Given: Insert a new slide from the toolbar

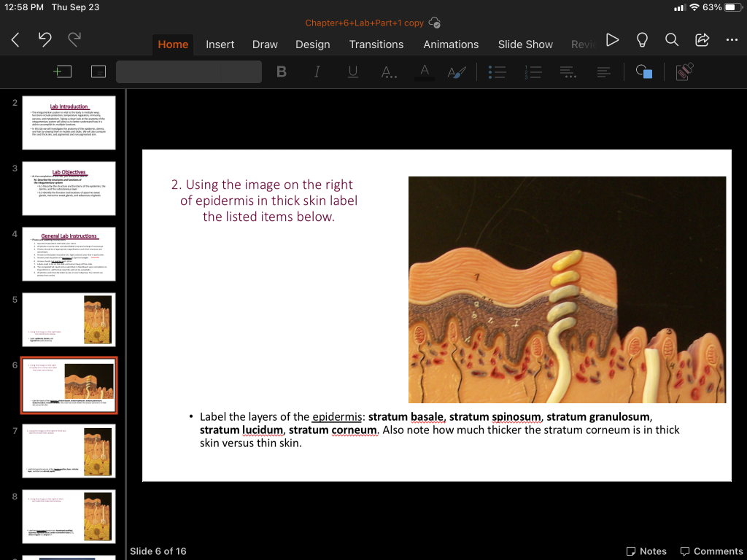Looking at the screenshot, I should tap(63, 71).
